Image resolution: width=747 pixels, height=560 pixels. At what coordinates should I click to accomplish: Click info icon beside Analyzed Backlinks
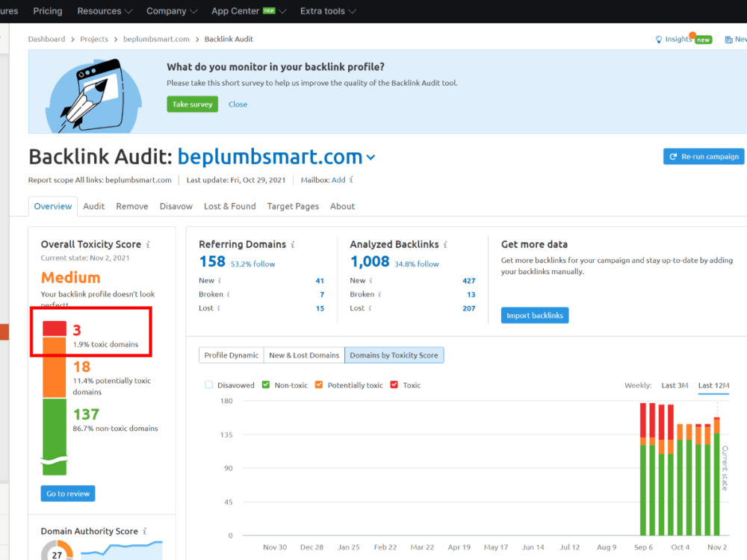pyautogui.click(x=445, y=244)
